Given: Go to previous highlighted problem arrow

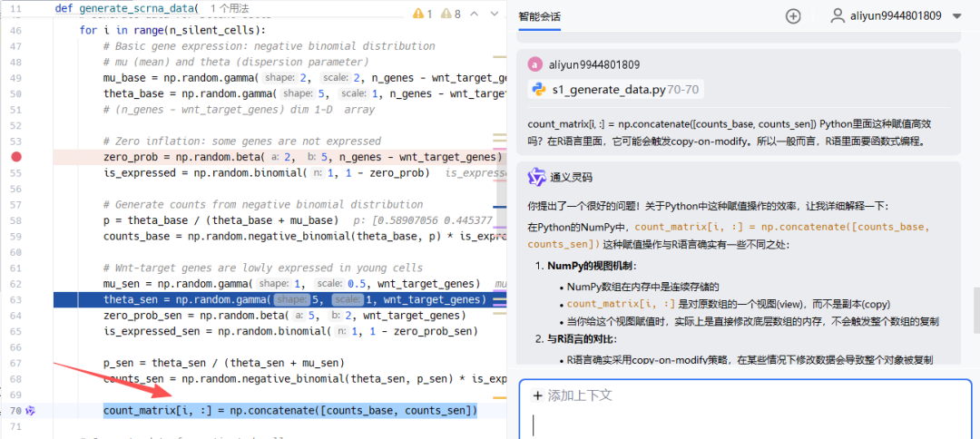Looking at the screenshot, I should click(x=475, y=13).
